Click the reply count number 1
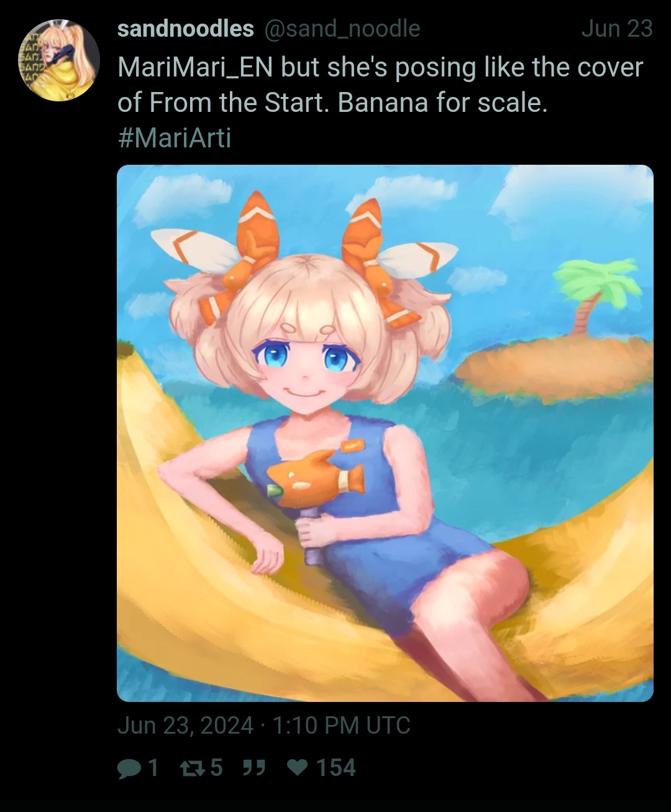Image resolution: width=671 pixels, height=812 pixels. click(x=153, y=768)
